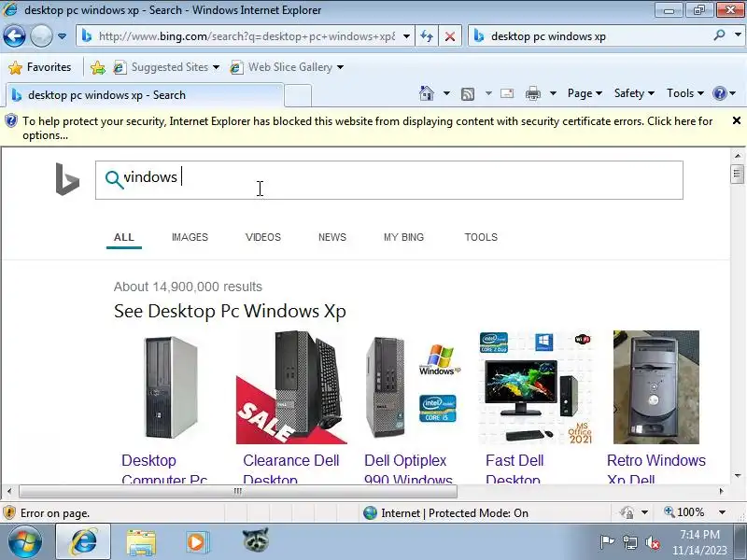Click the security information bar message
This screenshot has height=560, width=747.
(367, 128)
